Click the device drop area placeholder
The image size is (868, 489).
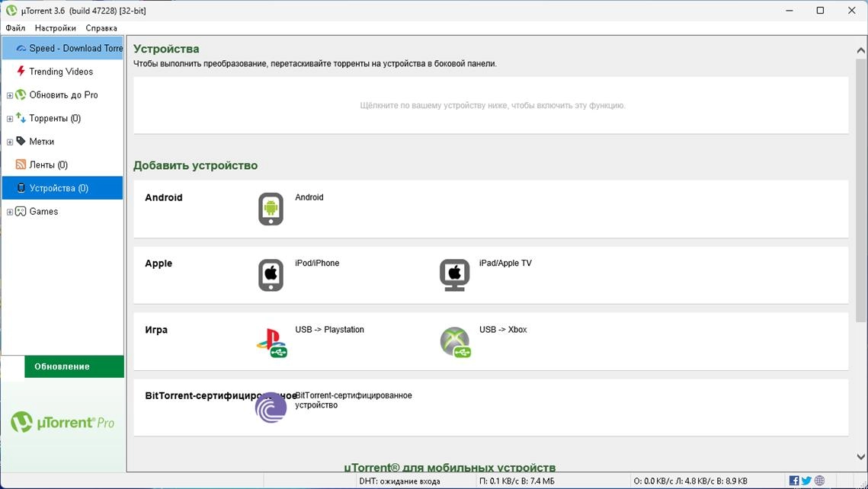491,105
